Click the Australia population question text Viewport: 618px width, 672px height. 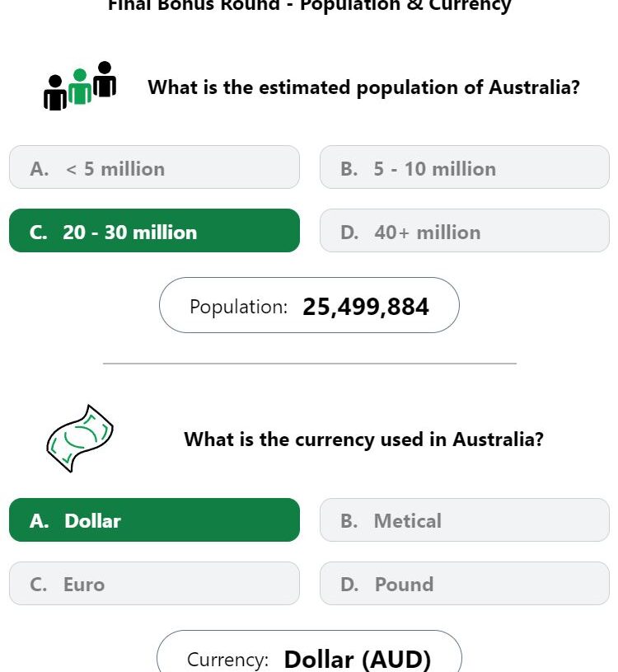click(363, 87)
